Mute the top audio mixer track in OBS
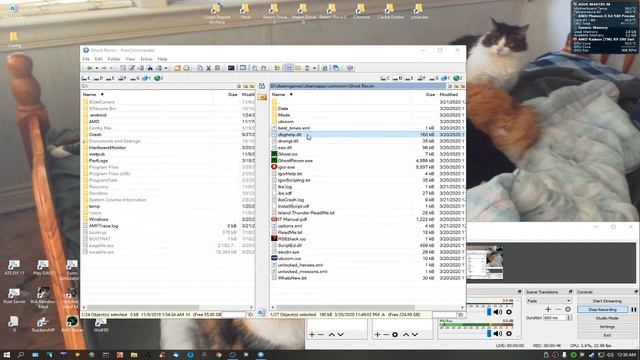The height and width of the screenshot is (360, 640). (x=498, y=312)
